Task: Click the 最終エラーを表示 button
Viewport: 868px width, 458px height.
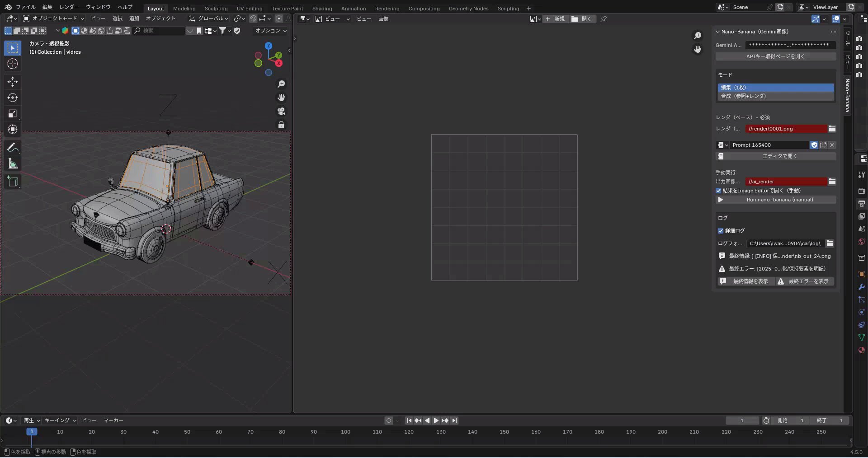Action: click(x=805, y=281)
